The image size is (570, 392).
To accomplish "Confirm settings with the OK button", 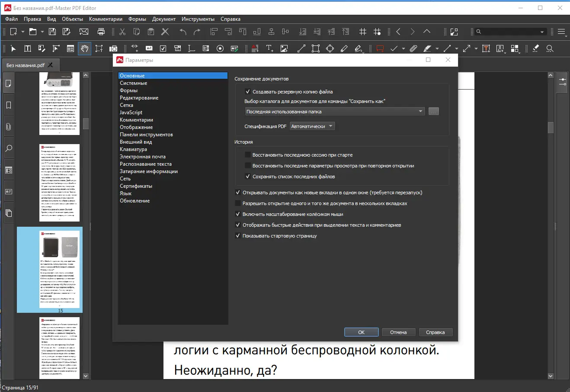I will pyautogui.click(x=361, y=332).
